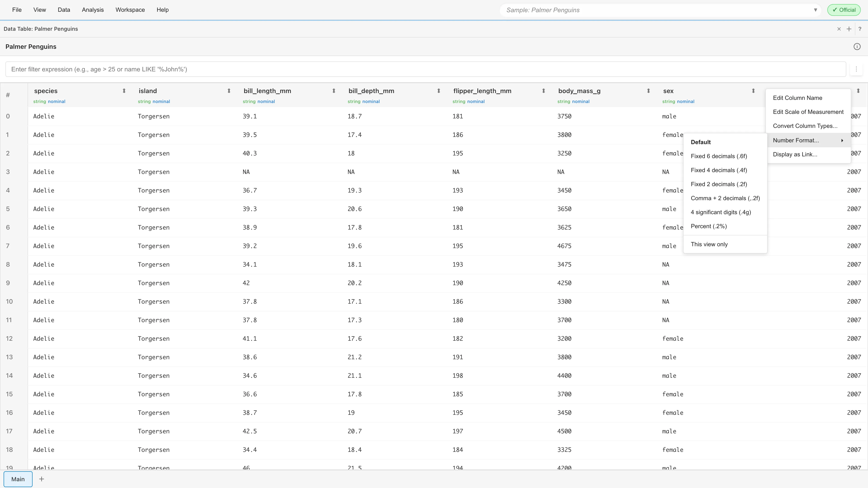Click the body_mass_g column sort icon
This screenshot has height=488, width=868.
click(648, 91)
